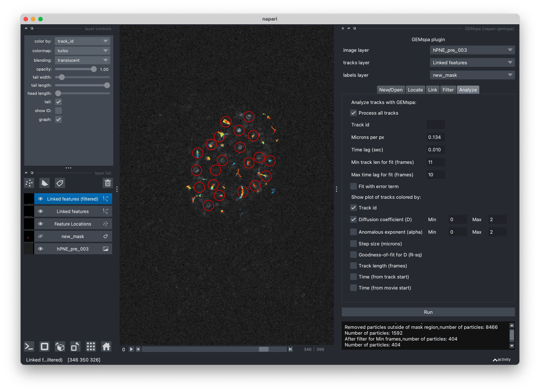The image size is (540, 392).
Task: Click points type icon on Feature Locations layer
Action: click(x=106, y=224)
